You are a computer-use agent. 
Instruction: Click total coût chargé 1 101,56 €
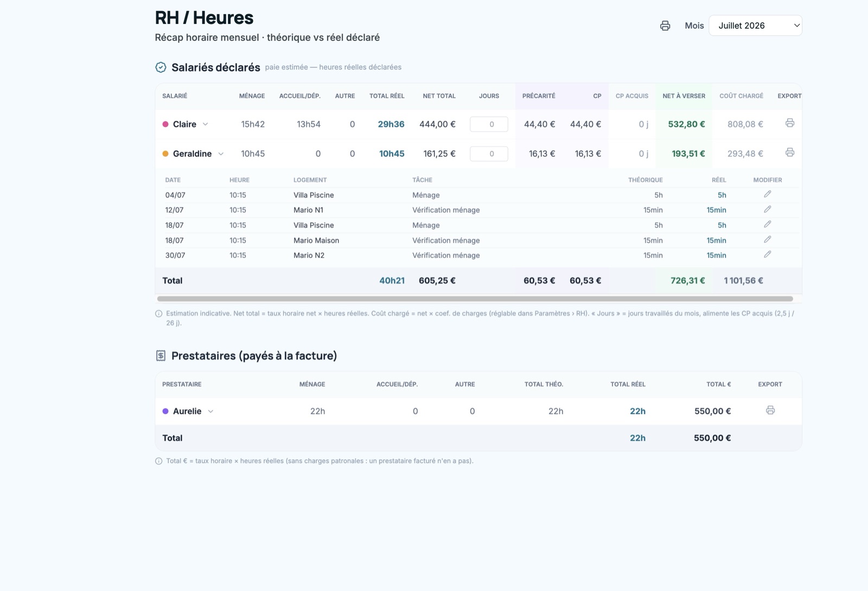743,281
